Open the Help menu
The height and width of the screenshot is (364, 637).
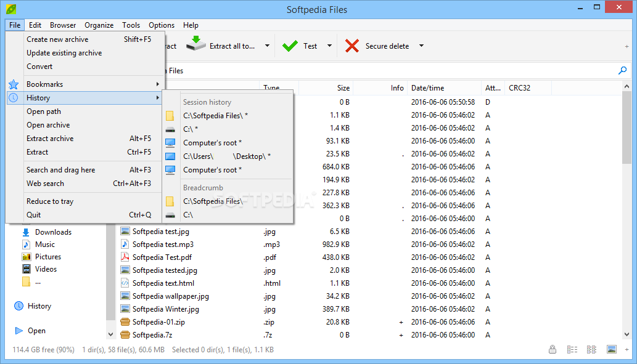[191, 25]
